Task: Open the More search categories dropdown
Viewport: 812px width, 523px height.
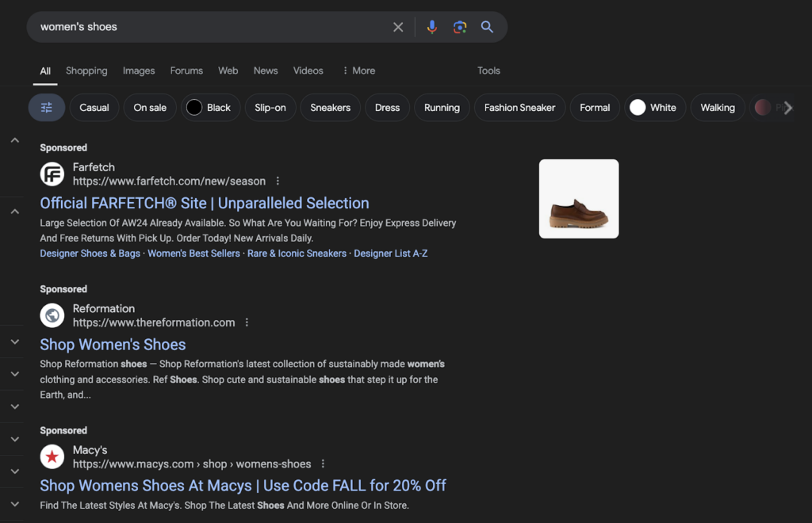Action: tap(358, 71)
